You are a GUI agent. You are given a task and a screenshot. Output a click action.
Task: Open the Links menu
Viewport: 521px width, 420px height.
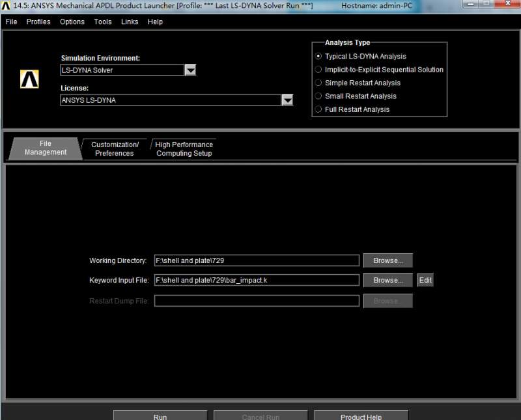pyautogui.click(x=130, y=22)
